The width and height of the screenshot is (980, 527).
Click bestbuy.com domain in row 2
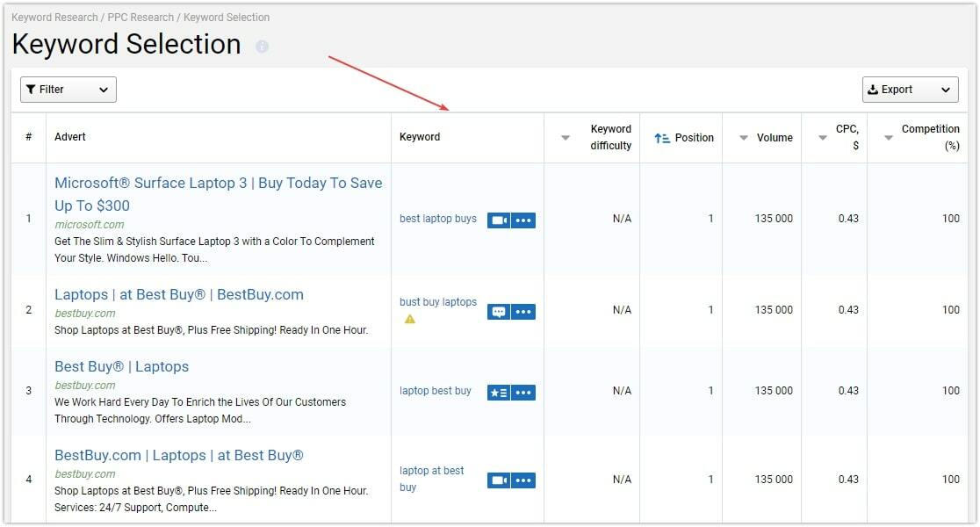(85, 314)
